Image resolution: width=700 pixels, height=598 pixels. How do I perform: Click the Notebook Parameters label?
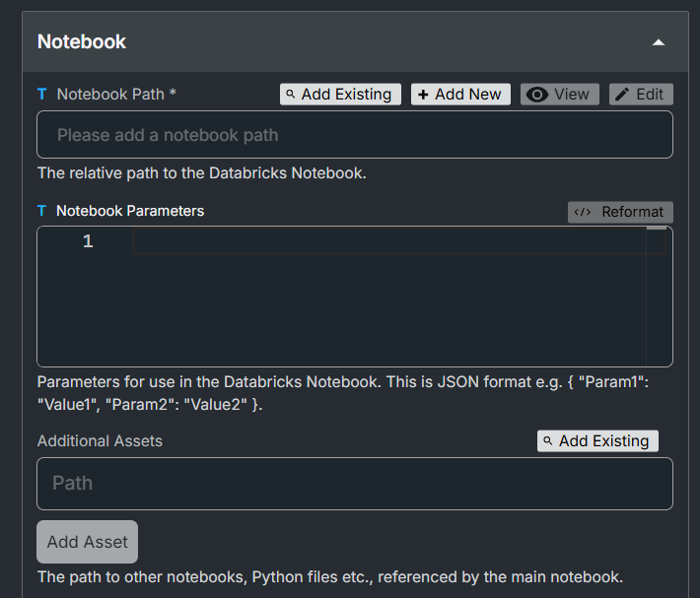point(130,211)
